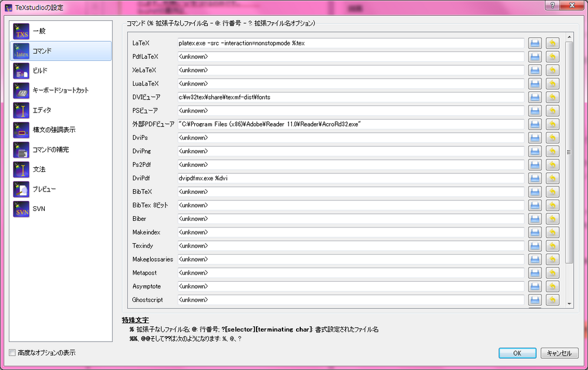Reset the LaTeX command to default

coord(552,43)
